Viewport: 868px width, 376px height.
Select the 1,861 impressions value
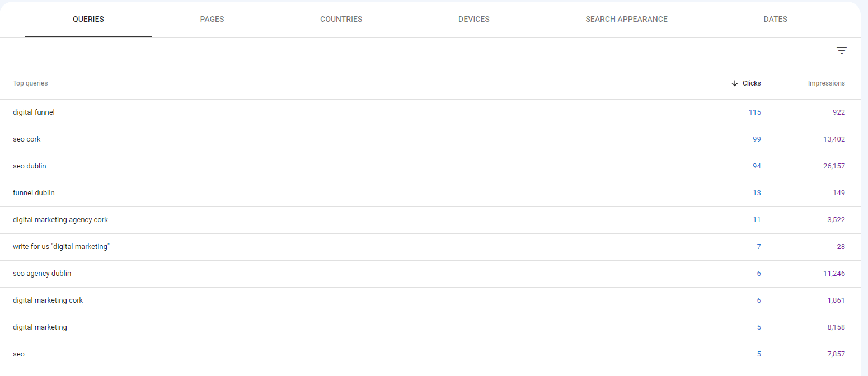(836, 300)
